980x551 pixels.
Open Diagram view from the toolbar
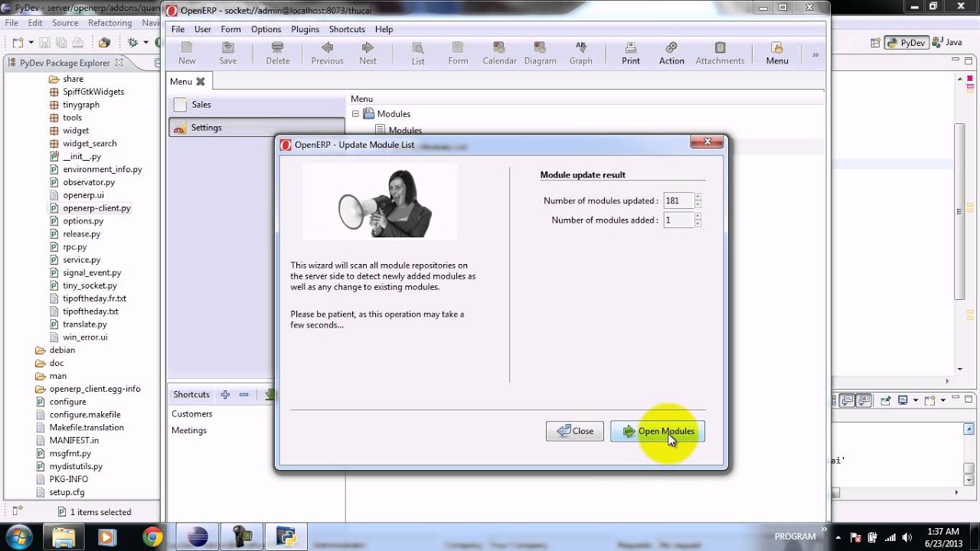(x=540, y=54)
